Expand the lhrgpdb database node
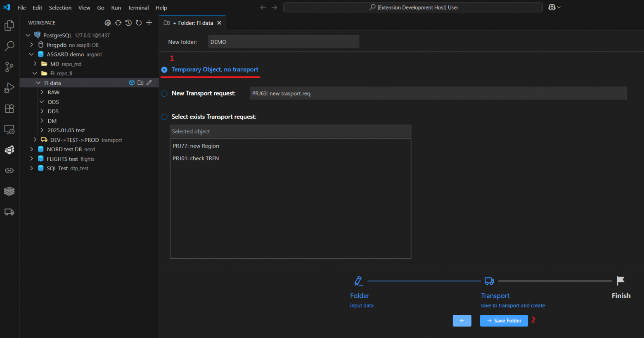Screen dimensions: 644x338 tap(31, 45)
